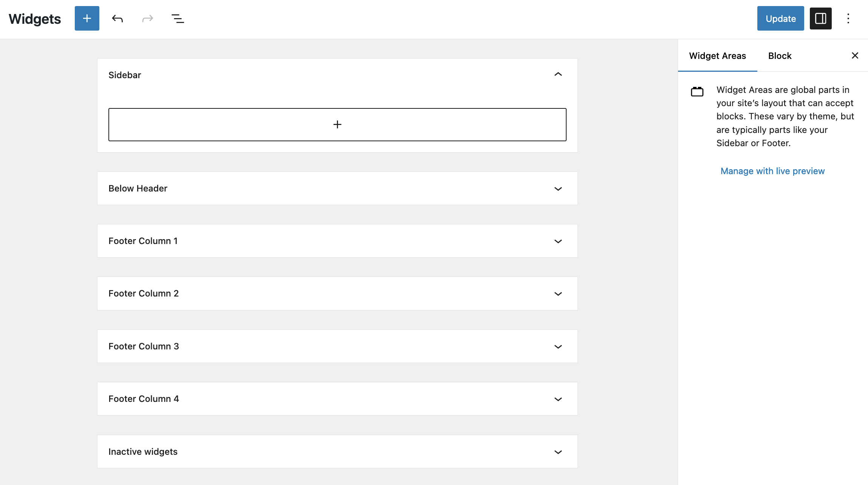Close the settings sidebar panel
Screen dimensions: 868x485
855,56
